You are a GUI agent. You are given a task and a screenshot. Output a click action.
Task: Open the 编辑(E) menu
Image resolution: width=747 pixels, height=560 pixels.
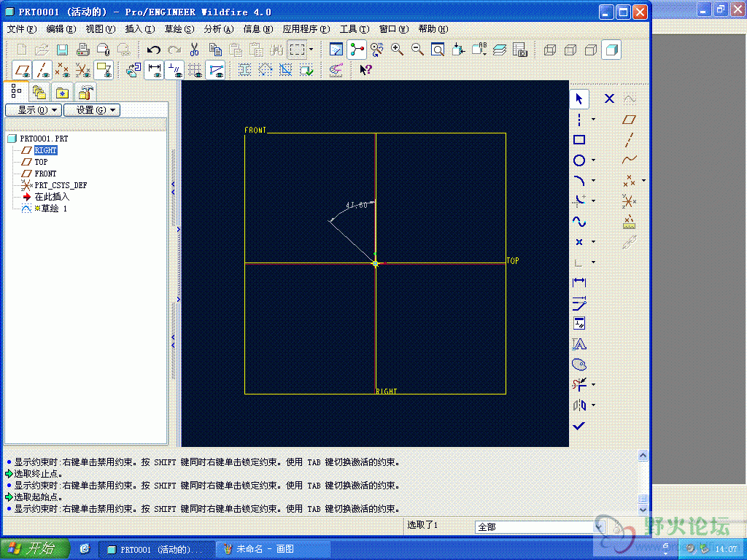pos(61,29)
